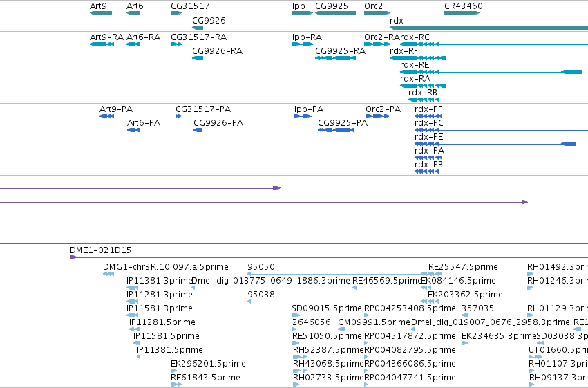Select protein rdx-PA

point(428,158)
